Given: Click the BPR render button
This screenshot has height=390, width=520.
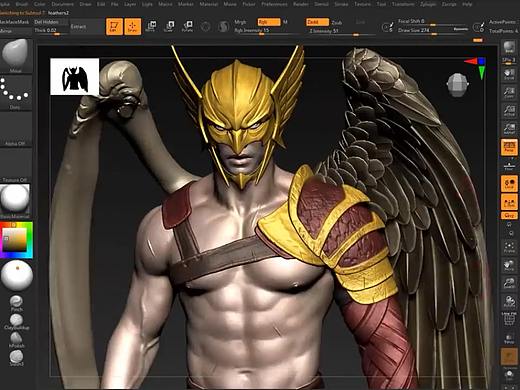Looking at the screenshot, I should pos(509,47).
